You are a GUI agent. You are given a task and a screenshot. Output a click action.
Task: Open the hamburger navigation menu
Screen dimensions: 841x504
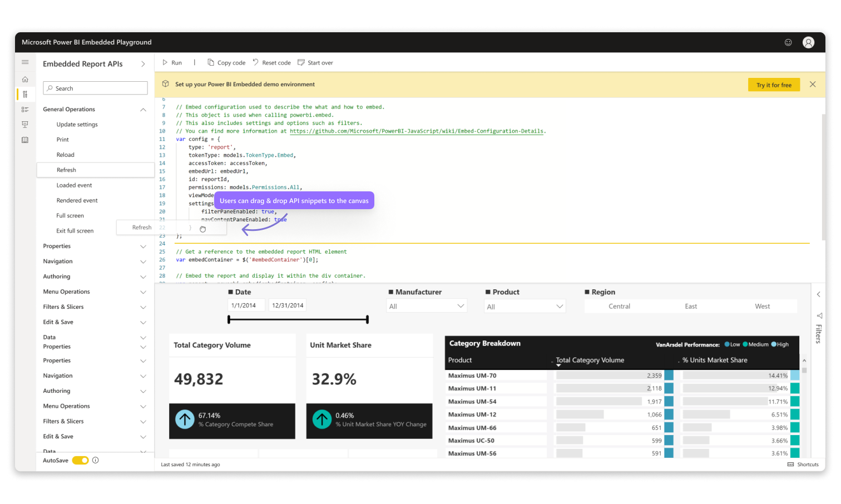tap(25, 62)
